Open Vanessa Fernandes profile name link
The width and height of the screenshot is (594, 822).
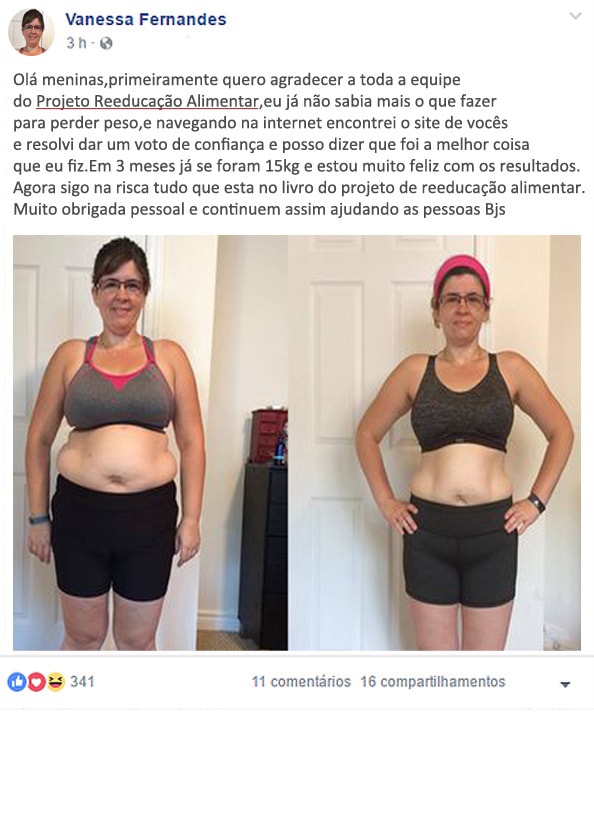click(x=146, y=19)
